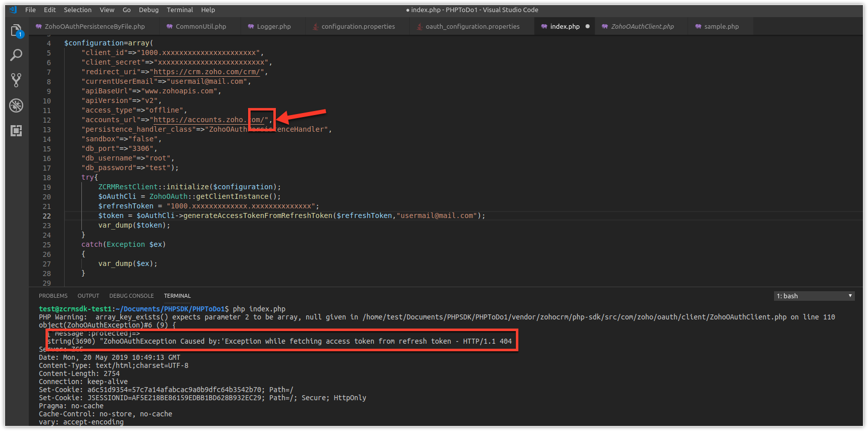
Task: Open the Search view in the activity bar
Action: 16,55
